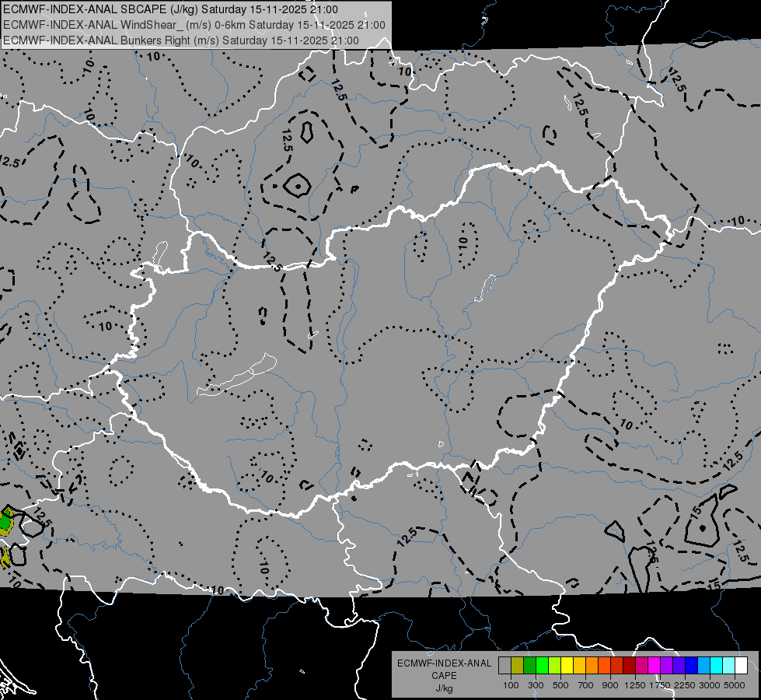This screenshot has height=700, width=761.
Task: Click the legend title ECMWF-INDEX-ANAL
Action: pyautogui.click(x=444, y=663)
